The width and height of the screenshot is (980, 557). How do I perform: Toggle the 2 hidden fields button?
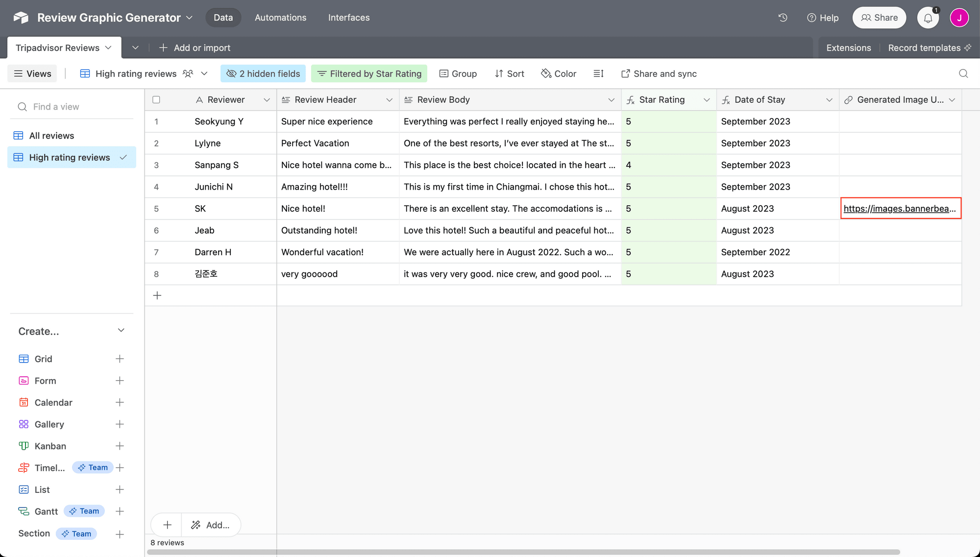point(264,73)
